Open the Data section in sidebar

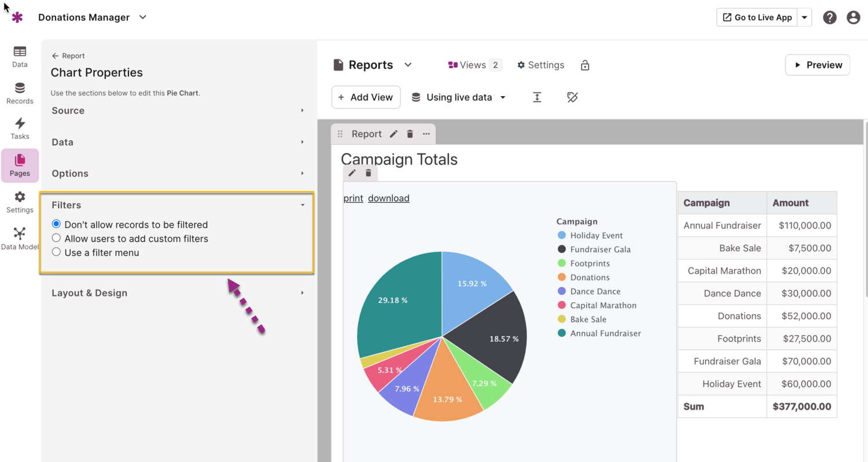pyautogui.click(x=20, y=57)
